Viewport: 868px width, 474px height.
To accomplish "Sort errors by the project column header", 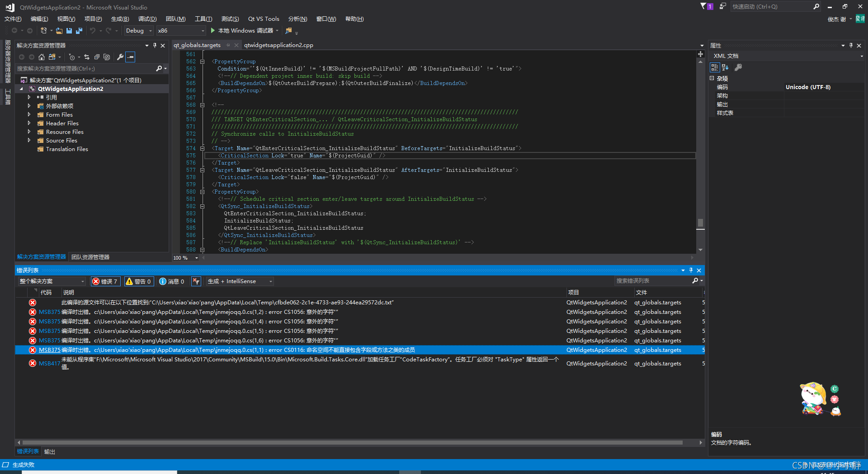I will [x=599, y=293].
